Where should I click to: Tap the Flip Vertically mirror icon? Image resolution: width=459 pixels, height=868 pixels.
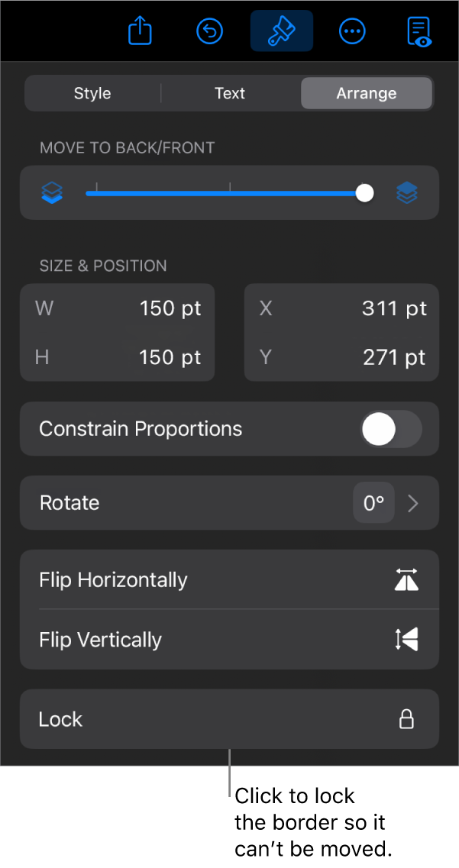[x=406, y=640]
